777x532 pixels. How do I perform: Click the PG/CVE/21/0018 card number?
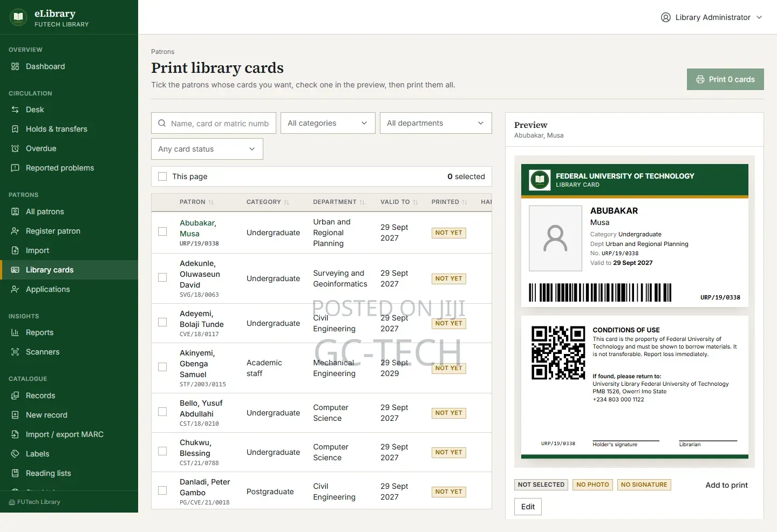tap(205, 502)
